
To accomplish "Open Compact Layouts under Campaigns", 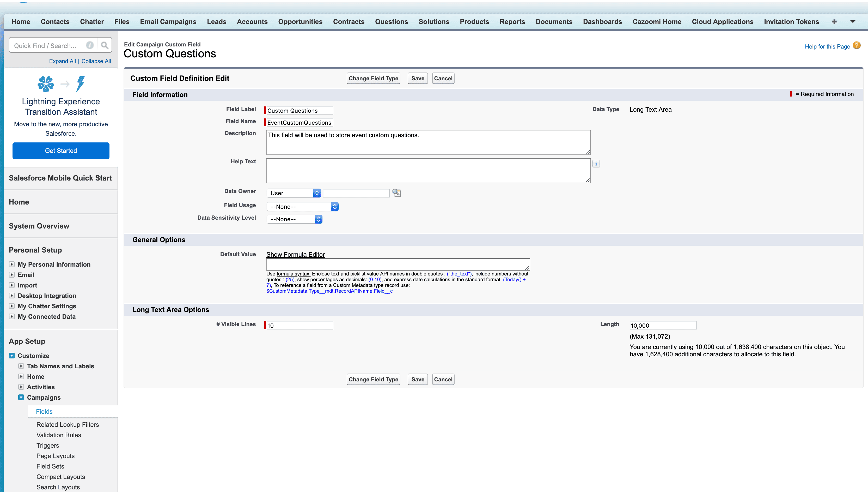I will [61, 477].
